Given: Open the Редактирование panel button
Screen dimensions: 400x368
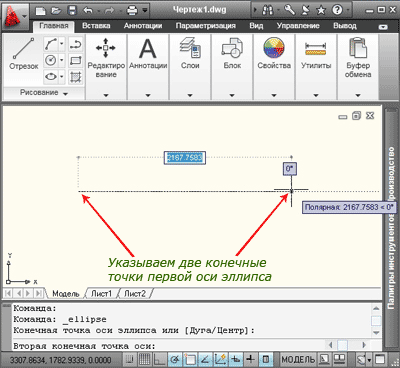Looking at the screenshot, I should (106, 67).
